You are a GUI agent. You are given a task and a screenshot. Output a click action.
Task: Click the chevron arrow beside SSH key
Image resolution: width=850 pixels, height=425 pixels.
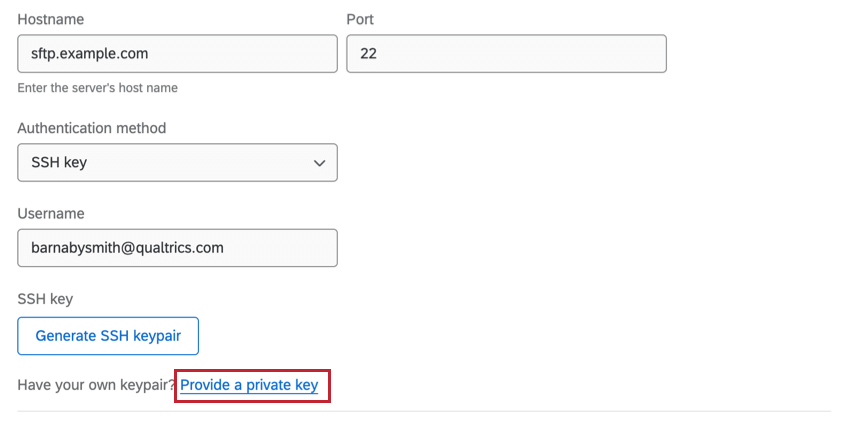[319, 163]
